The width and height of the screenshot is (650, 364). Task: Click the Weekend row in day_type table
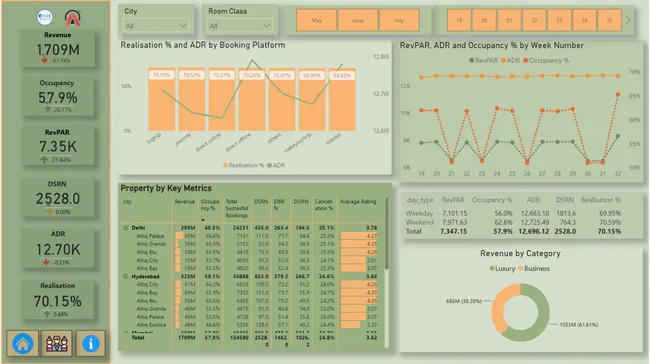pos(513,222)
